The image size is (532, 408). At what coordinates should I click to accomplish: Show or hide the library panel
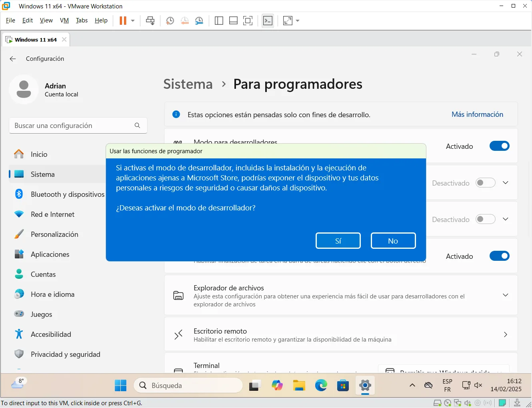pyautogui.click(x=219, y=20)
